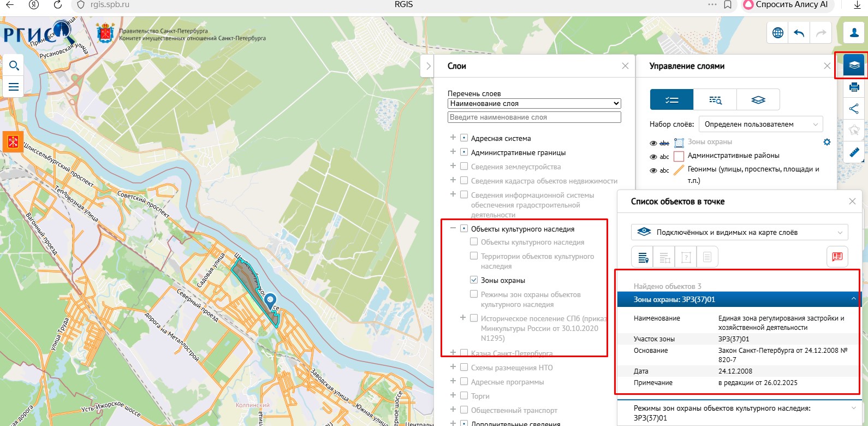This screenshot has height=426, width=868.
Task: Open the user profile icon
Action: 854,33
